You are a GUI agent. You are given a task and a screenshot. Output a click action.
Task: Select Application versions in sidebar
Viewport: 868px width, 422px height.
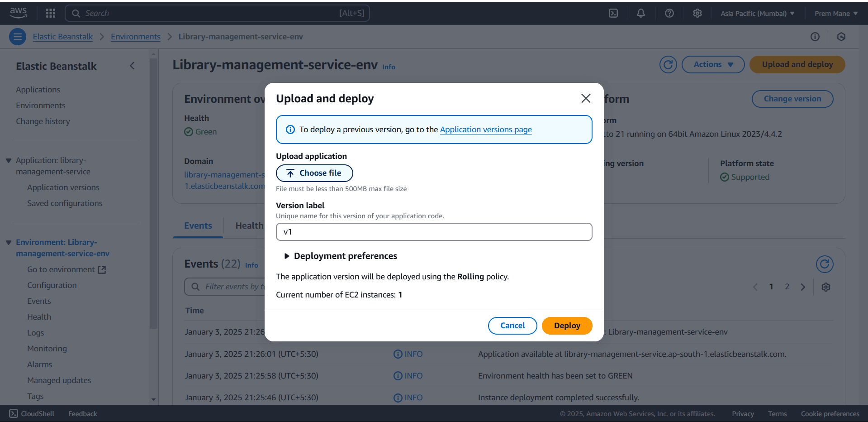coord(63,187)
